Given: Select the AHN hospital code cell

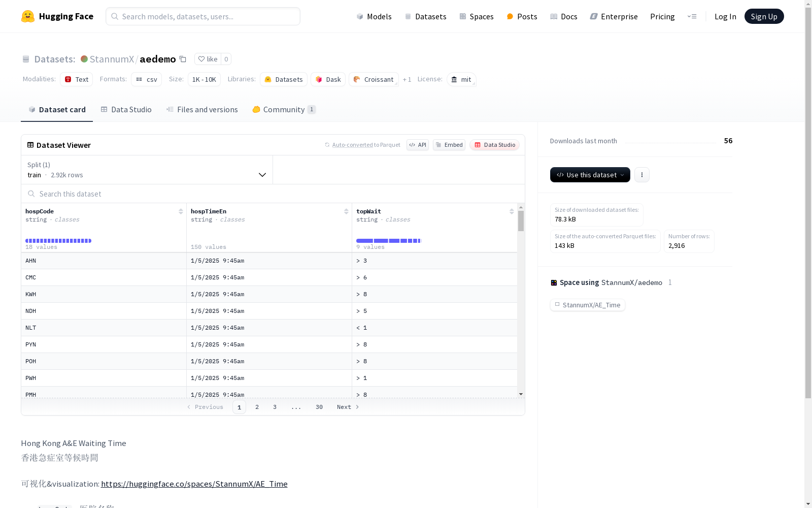Looking at the screenshot, I should (104, 261).
